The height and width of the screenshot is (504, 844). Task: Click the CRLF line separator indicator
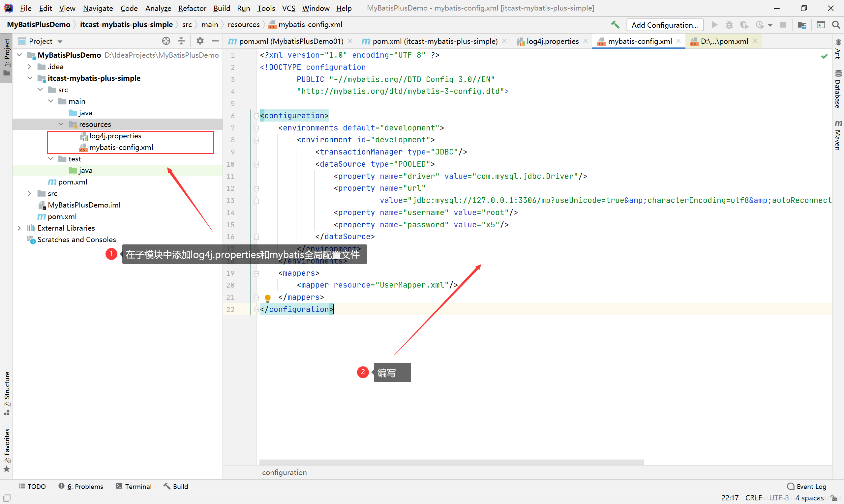[x=754, y=498]
